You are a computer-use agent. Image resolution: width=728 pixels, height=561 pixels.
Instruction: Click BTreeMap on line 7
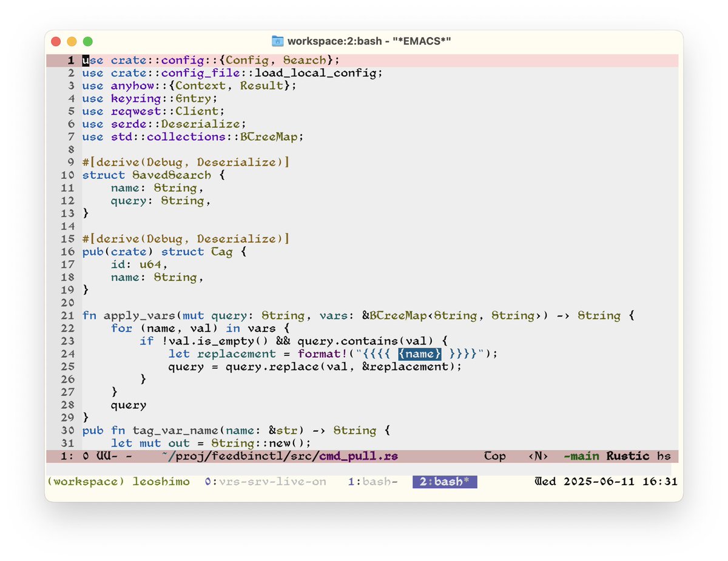click(269, 136)
